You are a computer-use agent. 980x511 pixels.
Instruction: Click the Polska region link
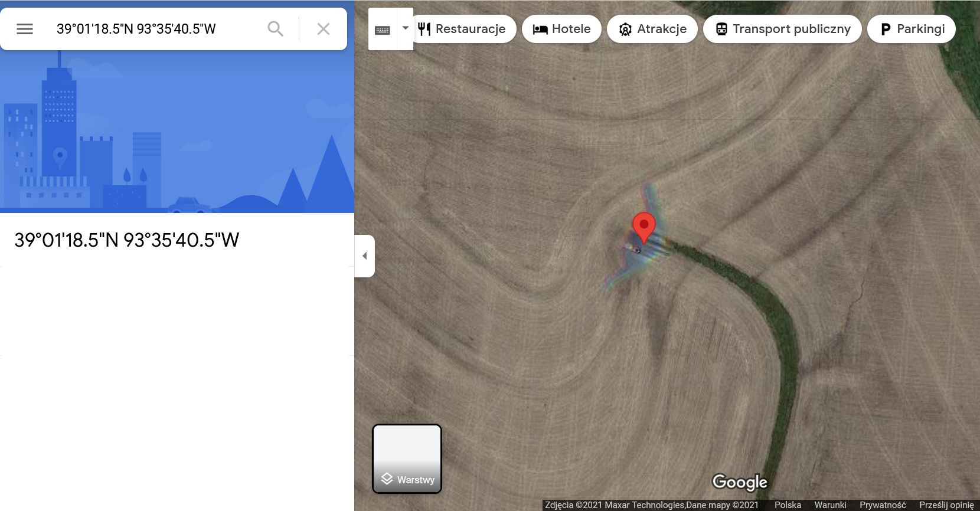click(x=788, y=505)
